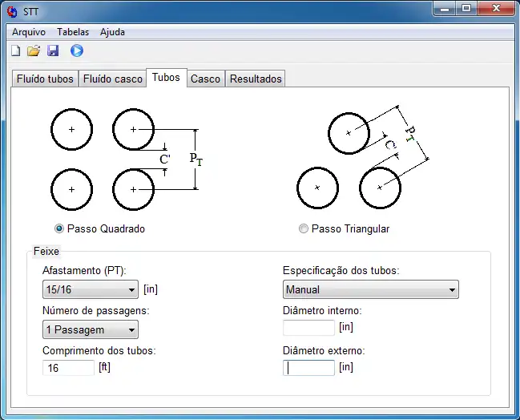This screenshot has width=520, height=420.
Task: Switch to the Fluído tubos tab
Action: pyautogui.click(x=45, y=79)
